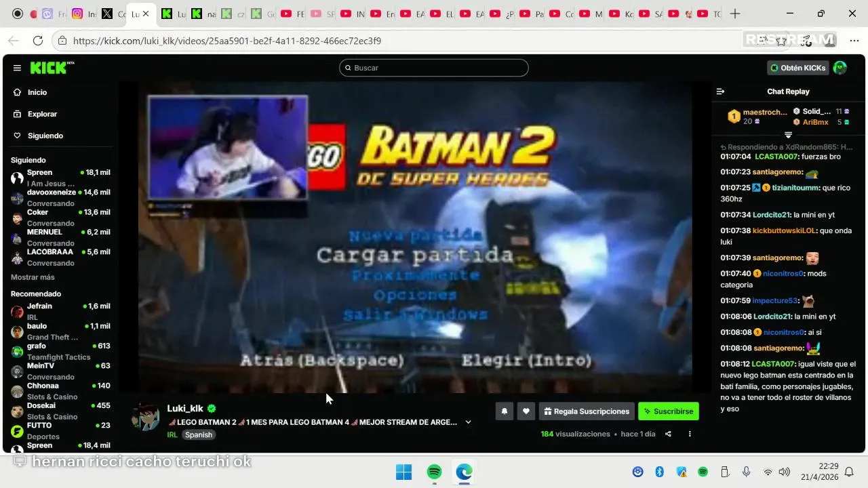Open Chhonaa Slots & Casino channel
This screenshot has height=488, width=868.
[x=60, y=390]
